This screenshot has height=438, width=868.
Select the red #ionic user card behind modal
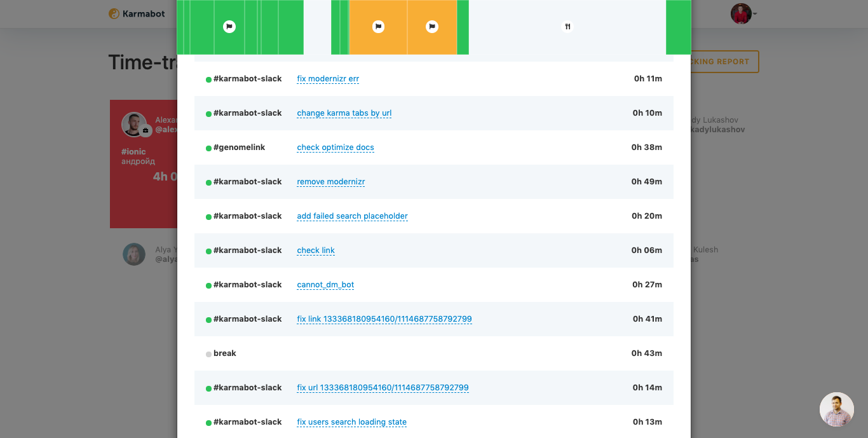click(143, 164)
